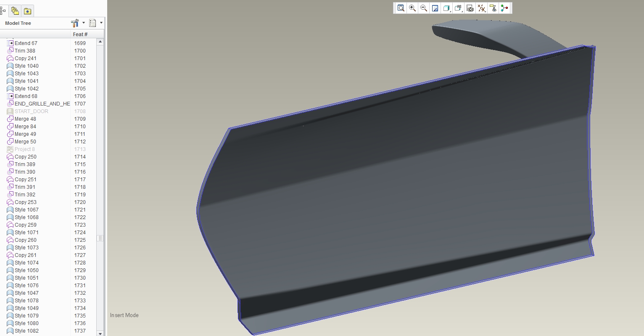The image size is (644, 336).
Task: Switch to the Folder Browser tab
Action: click(x=15, y=11)
